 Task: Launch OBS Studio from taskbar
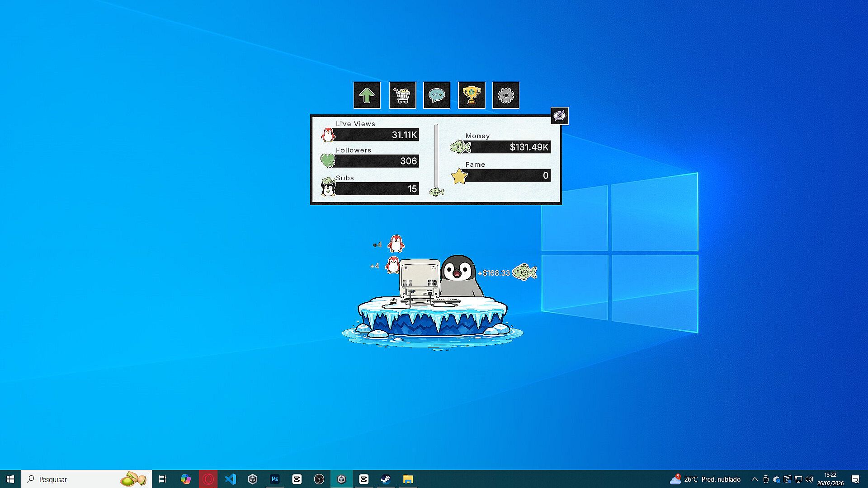319,479
